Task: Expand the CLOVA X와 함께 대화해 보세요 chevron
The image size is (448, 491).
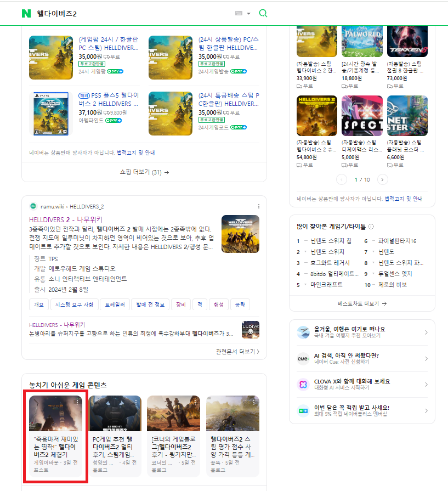Action: point(426,385)
